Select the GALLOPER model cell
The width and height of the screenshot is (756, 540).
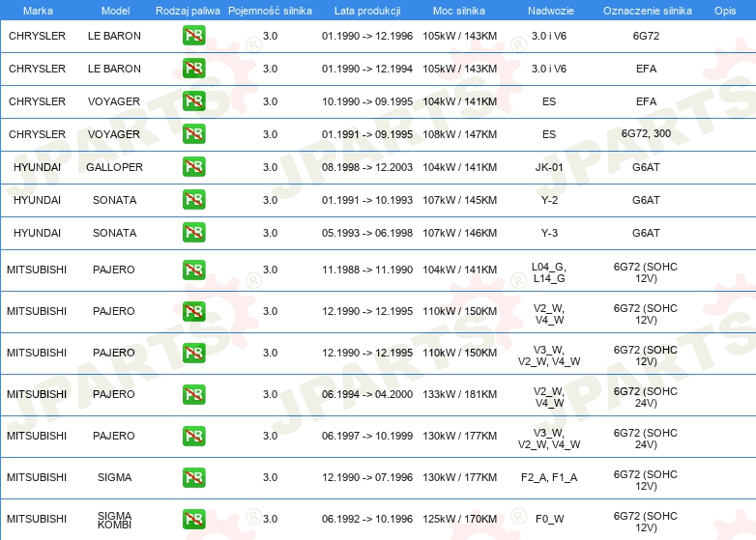[114, 167]
